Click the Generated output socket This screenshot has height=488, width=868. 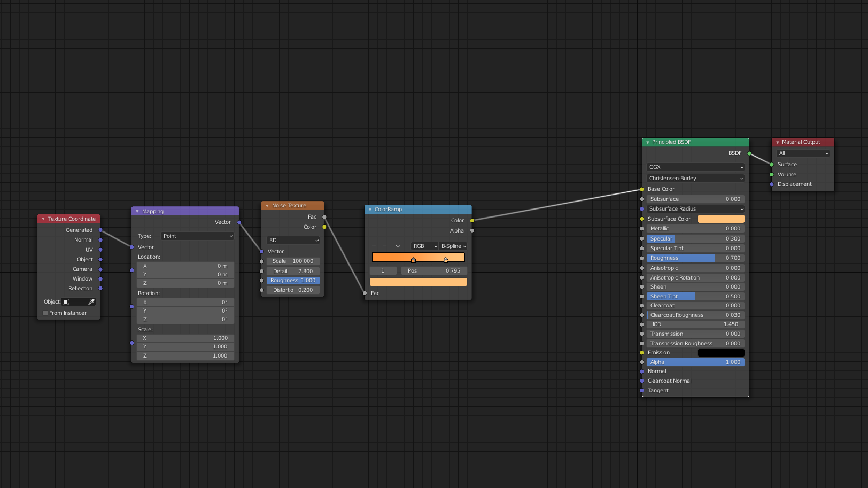click(100, 230)
